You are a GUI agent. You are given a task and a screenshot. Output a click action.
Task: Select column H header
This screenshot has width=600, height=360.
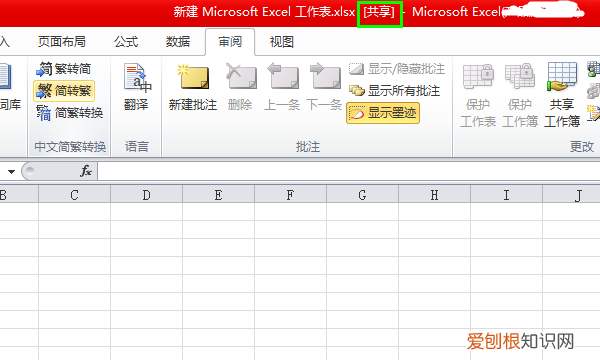click(x=434, y=195)
